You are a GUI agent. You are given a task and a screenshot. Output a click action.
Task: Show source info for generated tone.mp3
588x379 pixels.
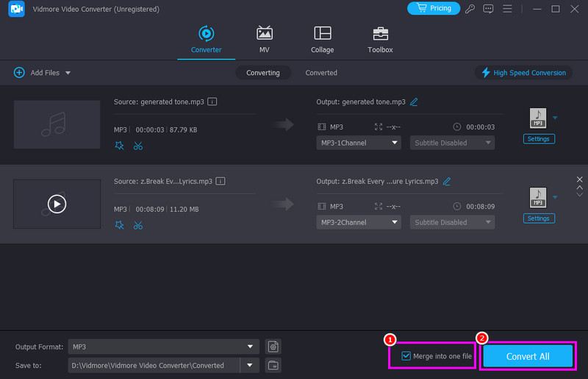point(212,101)
